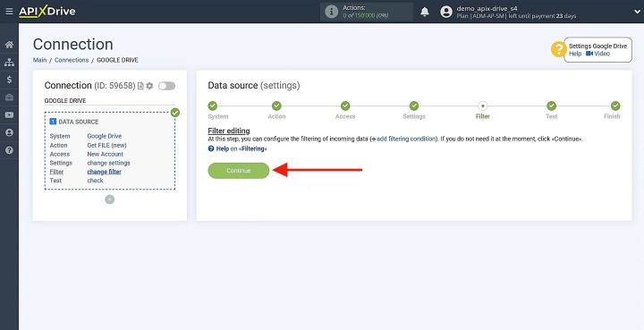Screen dimensions: 644x330
Task: Open the notifications bell
Action: point(425,12)
